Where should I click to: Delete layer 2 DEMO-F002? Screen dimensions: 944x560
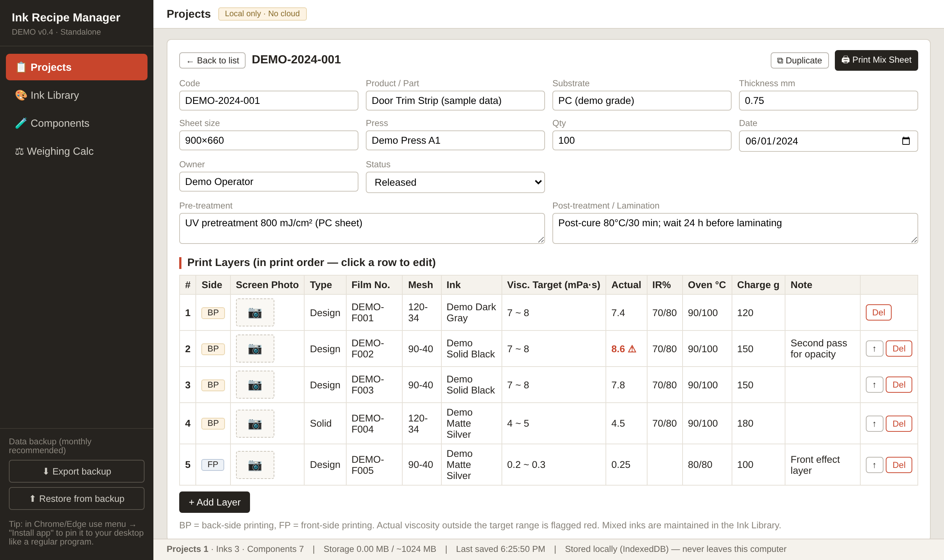(899, 349)
